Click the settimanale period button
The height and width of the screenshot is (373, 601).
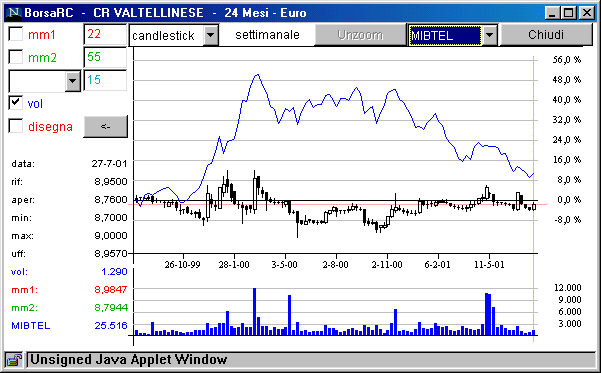click(x=267, y=35)
